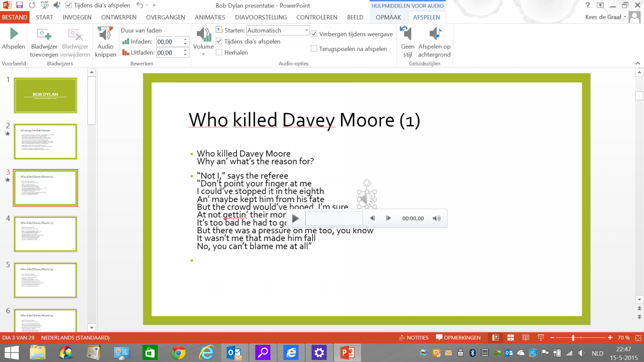Zoom out with the minus button
The width and height of the screenshot is (644, 362).
point(553,338)
